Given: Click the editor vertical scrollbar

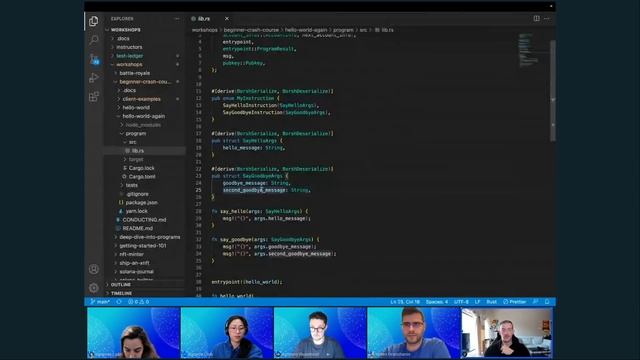Looking at the screenshot, I should coord(553,91).
